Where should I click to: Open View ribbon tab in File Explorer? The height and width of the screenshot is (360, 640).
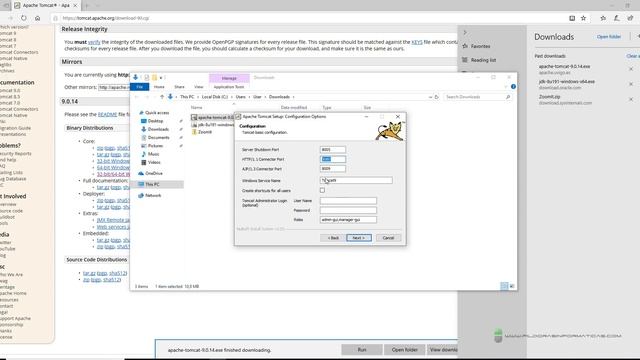click(198, 87)
